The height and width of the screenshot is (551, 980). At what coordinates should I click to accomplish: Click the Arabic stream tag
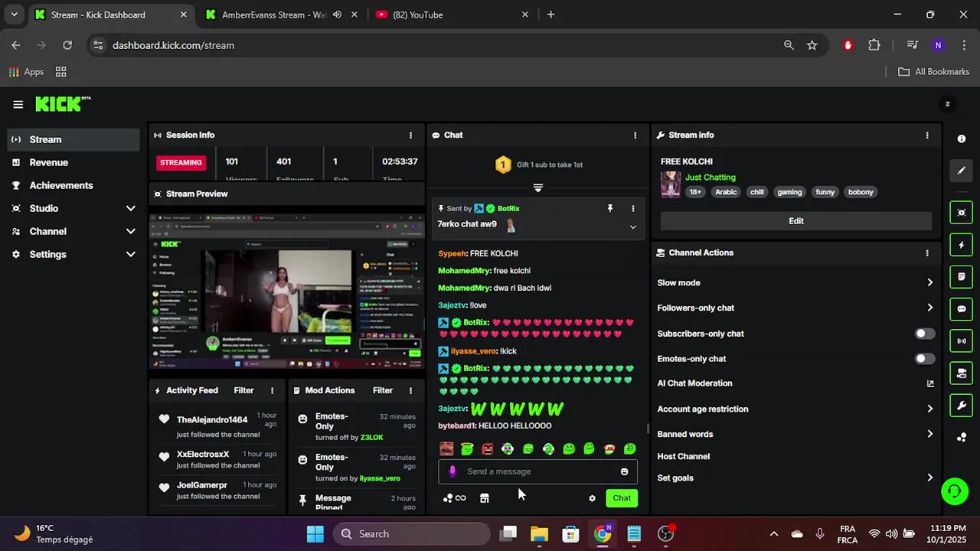click(726, 192)
